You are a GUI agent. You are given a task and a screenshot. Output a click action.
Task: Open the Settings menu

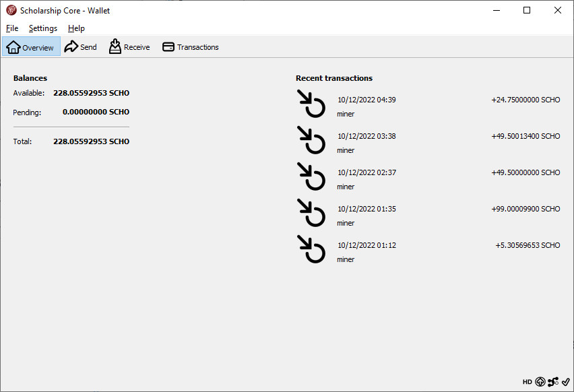[x=43, y=28]
